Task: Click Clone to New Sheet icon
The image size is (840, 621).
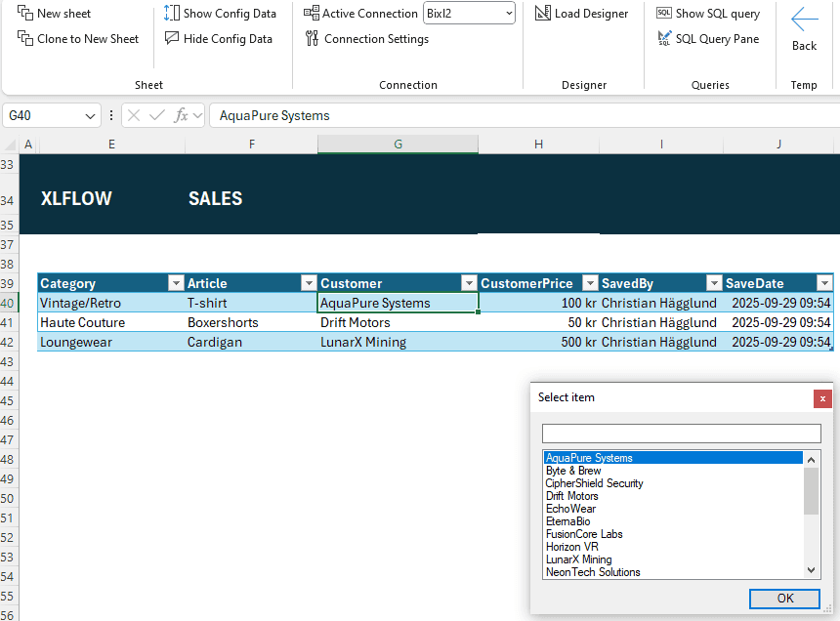Action: (25, 39)
